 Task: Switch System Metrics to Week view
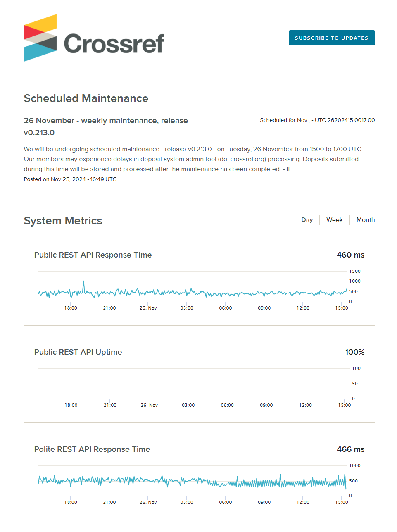(x=334, y=220)
